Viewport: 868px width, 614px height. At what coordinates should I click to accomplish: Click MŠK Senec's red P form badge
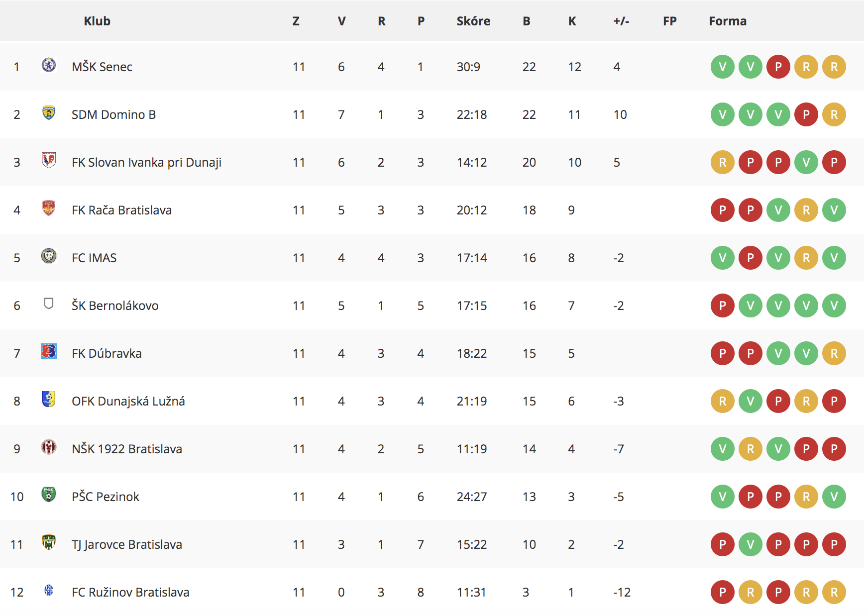tap(778, 67)
